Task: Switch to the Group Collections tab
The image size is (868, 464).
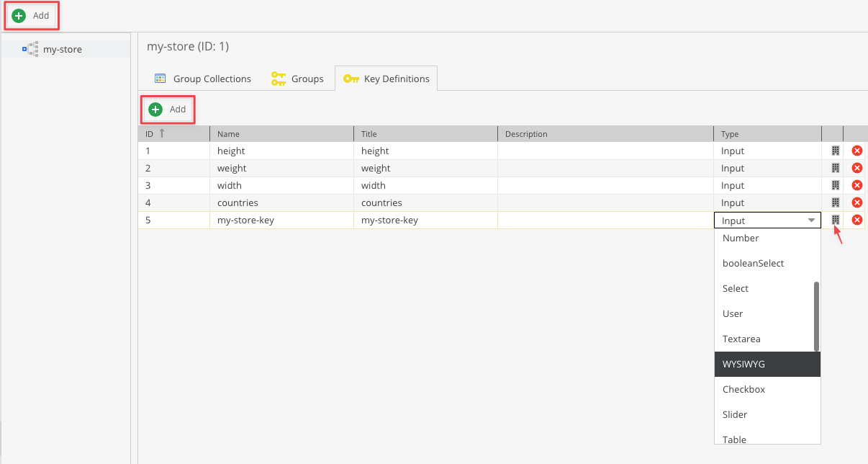Action: 203,79
